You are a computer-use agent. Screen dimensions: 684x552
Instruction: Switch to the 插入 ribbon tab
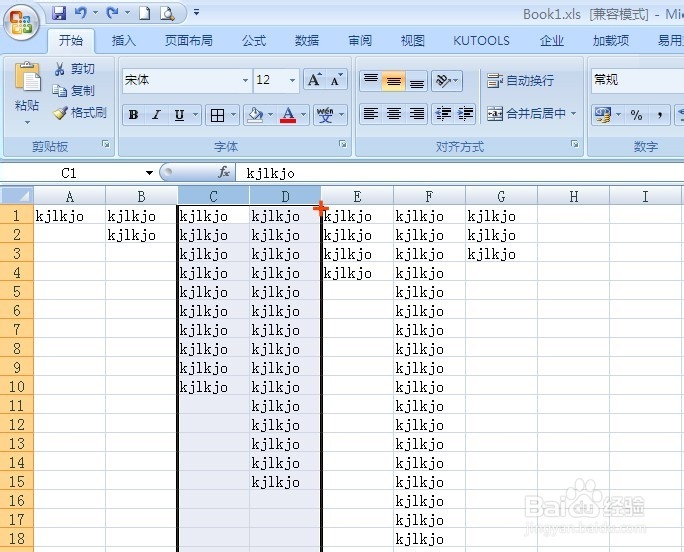tap(123, 41)
